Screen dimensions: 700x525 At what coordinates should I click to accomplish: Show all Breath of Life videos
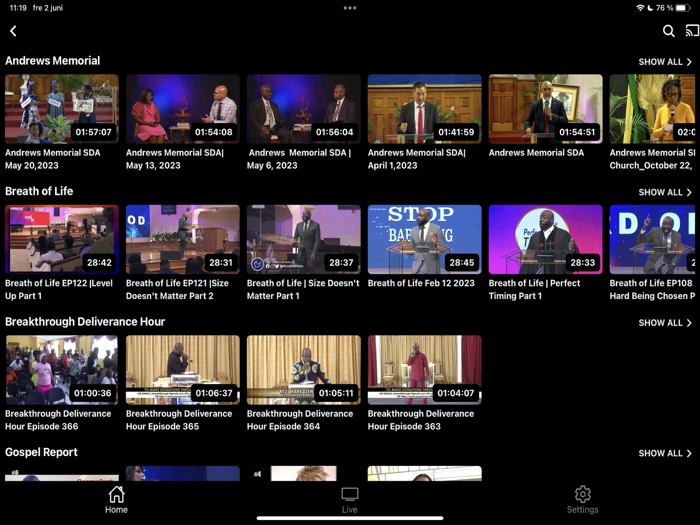[x=665, y=192]
